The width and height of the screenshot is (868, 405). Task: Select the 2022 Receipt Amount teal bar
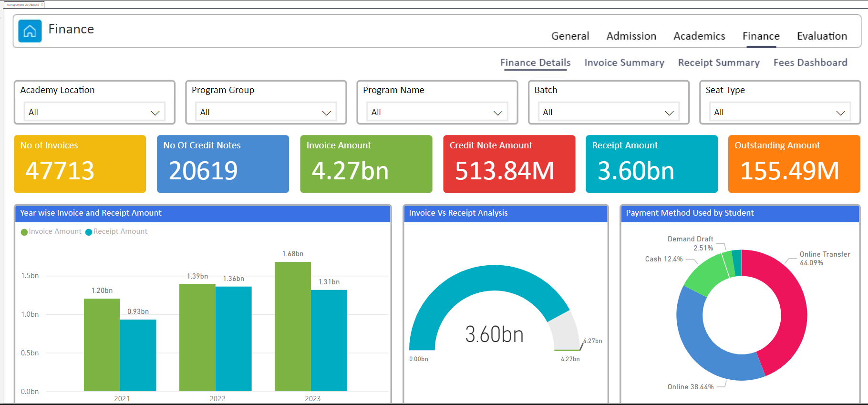(x=233, y=339)
